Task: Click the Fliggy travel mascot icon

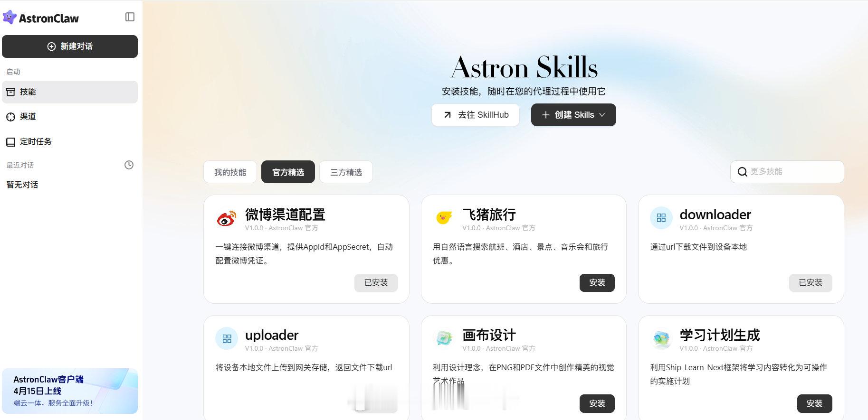Action: (444, 218)
